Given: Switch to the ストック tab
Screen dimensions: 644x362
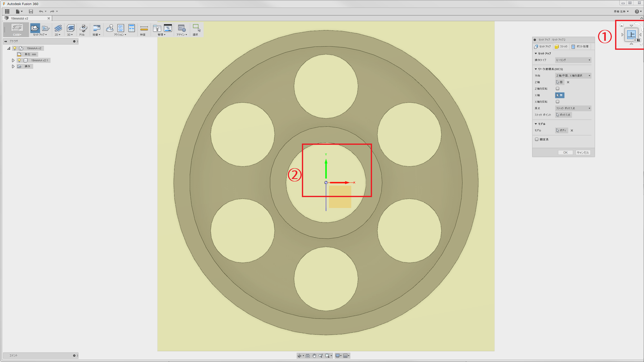Looking at the screenshot, I should [561, 47].
